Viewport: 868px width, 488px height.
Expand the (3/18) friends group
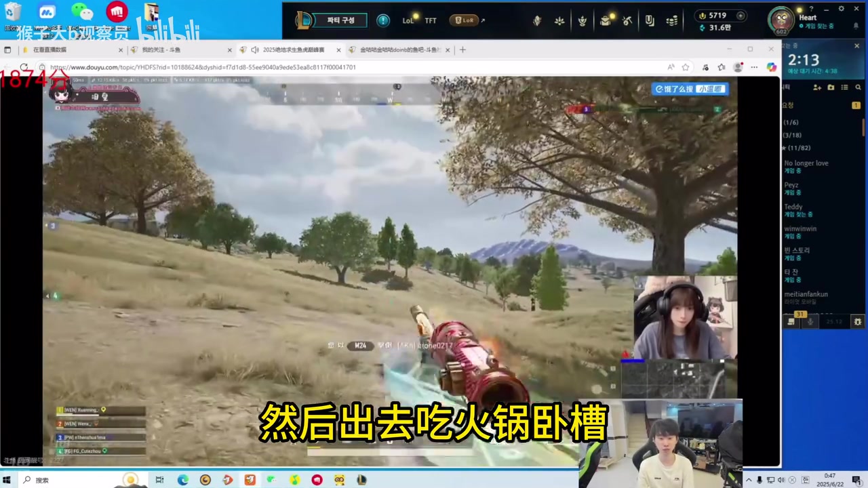pos(793,136)
